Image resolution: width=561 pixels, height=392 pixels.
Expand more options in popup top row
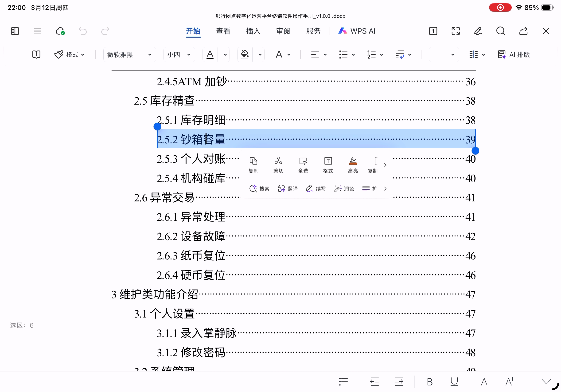(385, 165)
